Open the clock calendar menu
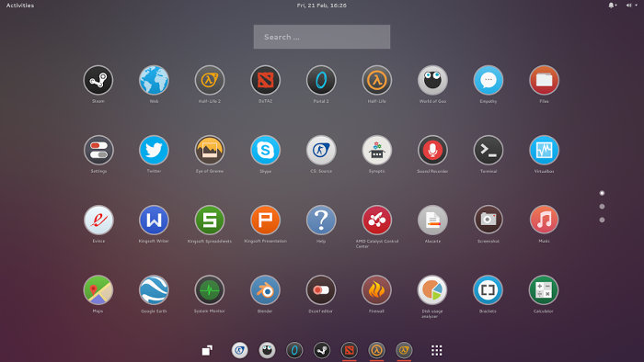The height and width of the screenshot is (362, 644). (x=322, y=6)
